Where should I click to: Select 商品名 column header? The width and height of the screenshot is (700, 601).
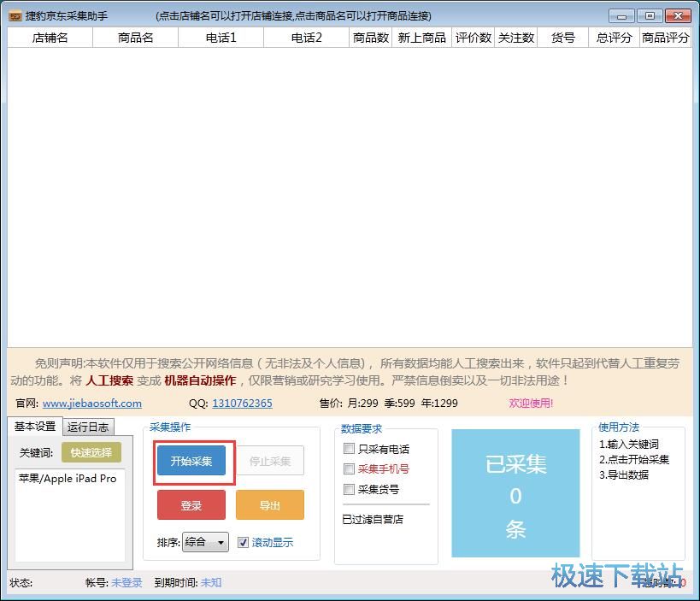(x=135, y=38)
